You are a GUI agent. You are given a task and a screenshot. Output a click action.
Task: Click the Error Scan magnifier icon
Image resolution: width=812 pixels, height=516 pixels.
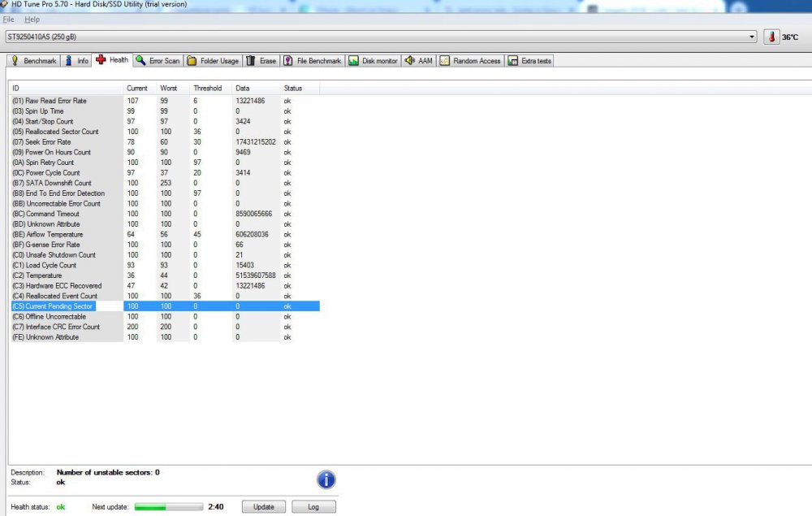point(140,61)
